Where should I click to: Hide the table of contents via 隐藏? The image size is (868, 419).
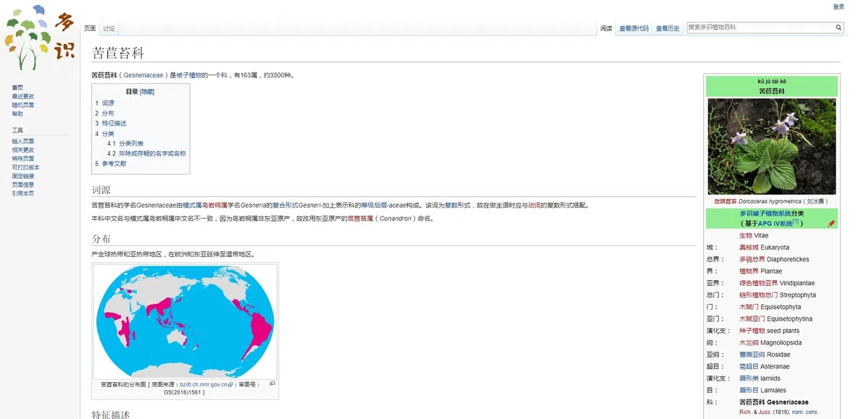point(147,92)
